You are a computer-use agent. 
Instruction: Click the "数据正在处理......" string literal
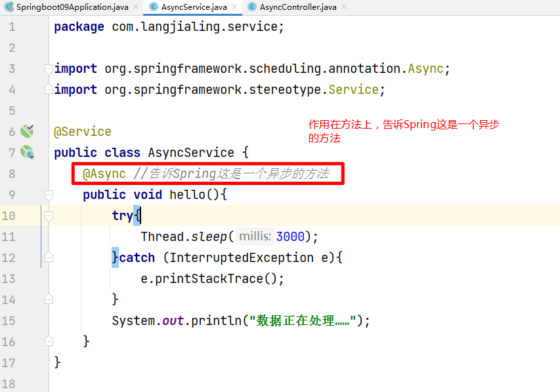tap(303, 320)
